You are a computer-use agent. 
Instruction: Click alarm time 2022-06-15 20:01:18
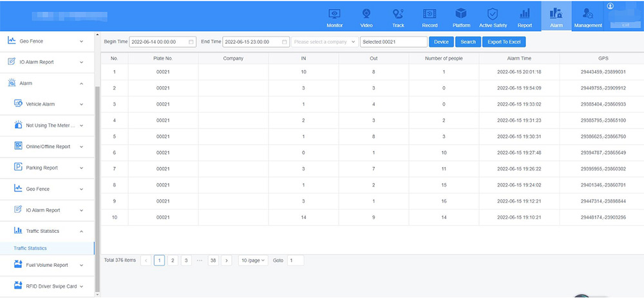coord(519,72)
